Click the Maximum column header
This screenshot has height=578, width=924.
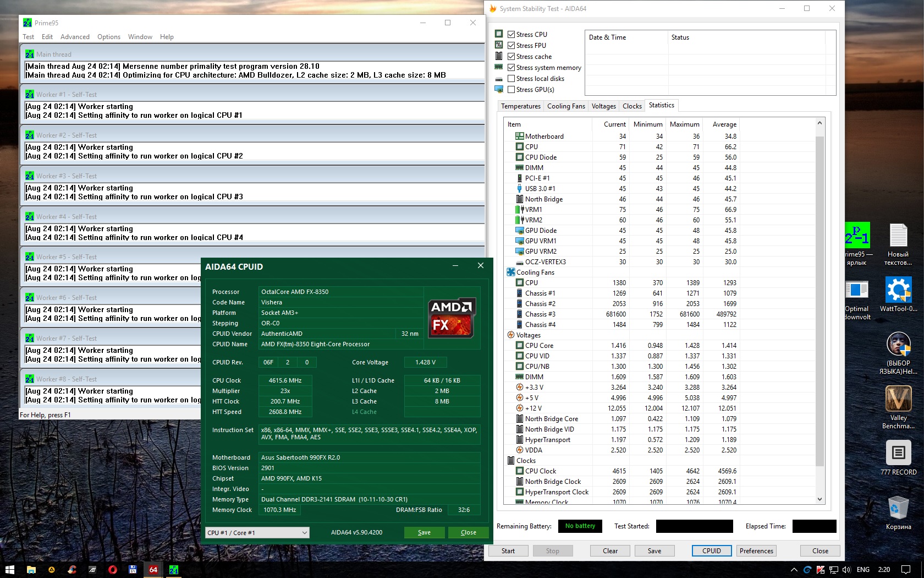[x=684, y=124]
